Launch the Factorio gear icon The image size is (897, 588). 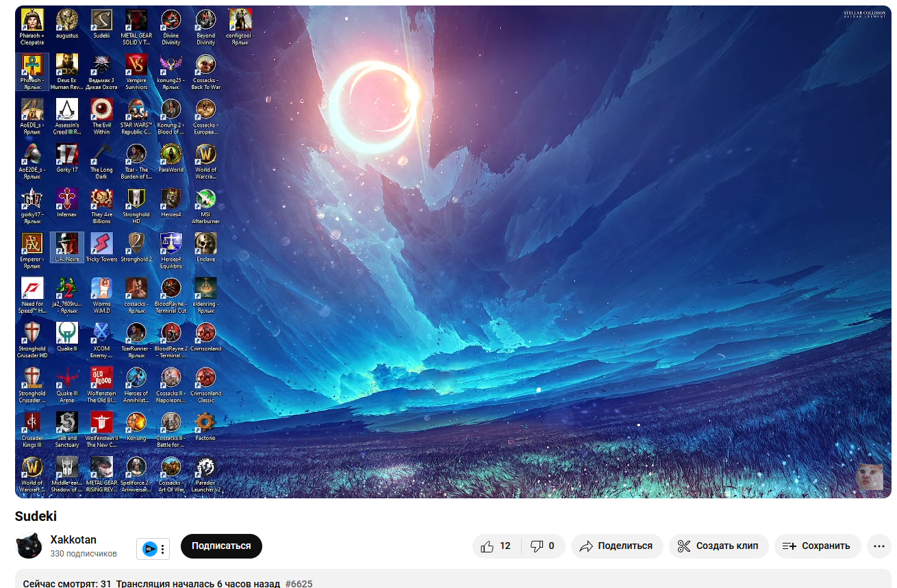(x=205, y=426)
